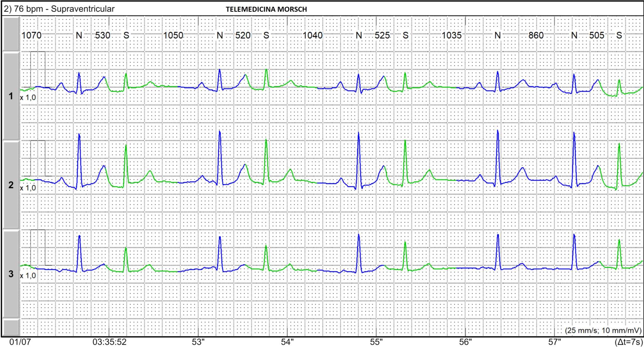This screenshot has height=352, width=644.
Task: Expand the 860 ms interval annotation
Action: point(536,36)
